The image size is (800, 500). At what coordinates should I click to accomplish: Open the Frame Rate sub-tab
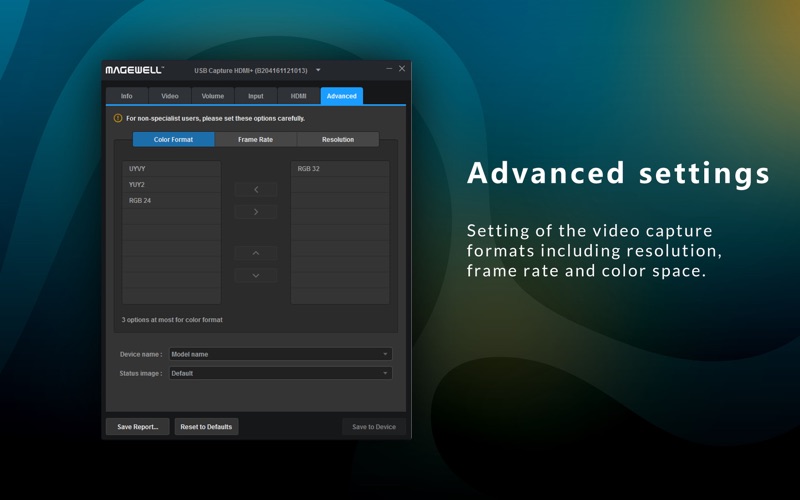coord(256,139)
